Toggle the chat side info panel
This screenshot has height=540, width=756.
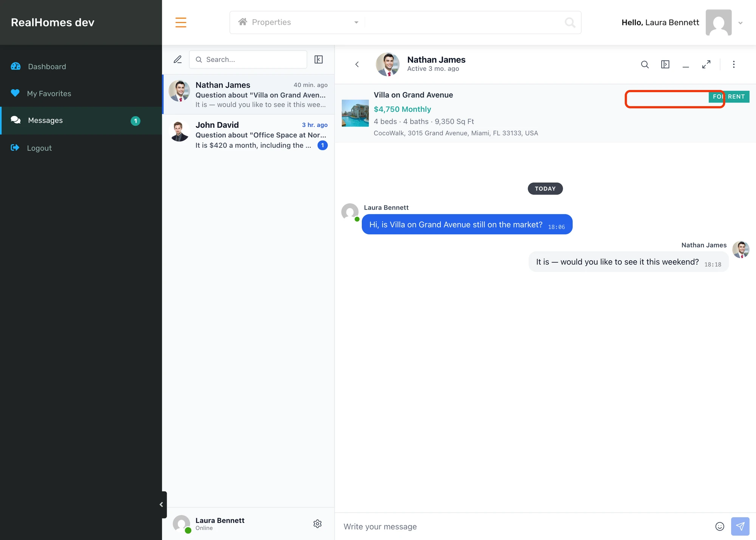point(665,64)
